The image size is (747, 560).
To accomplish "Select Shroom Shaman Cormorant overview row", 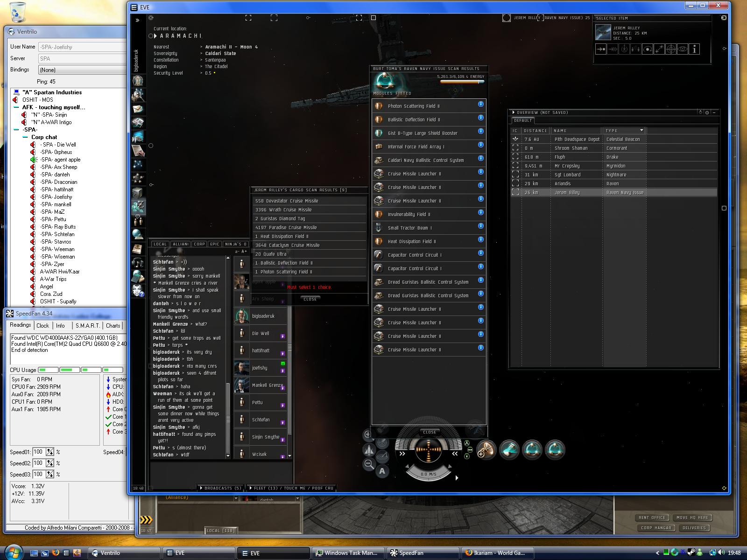I will click(x=614, y=148).
